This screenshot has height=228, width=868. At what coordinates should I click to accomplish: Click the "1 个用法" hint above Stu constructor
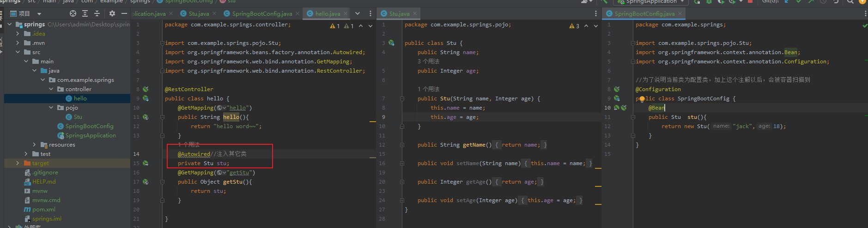click(x=428, y=89)
